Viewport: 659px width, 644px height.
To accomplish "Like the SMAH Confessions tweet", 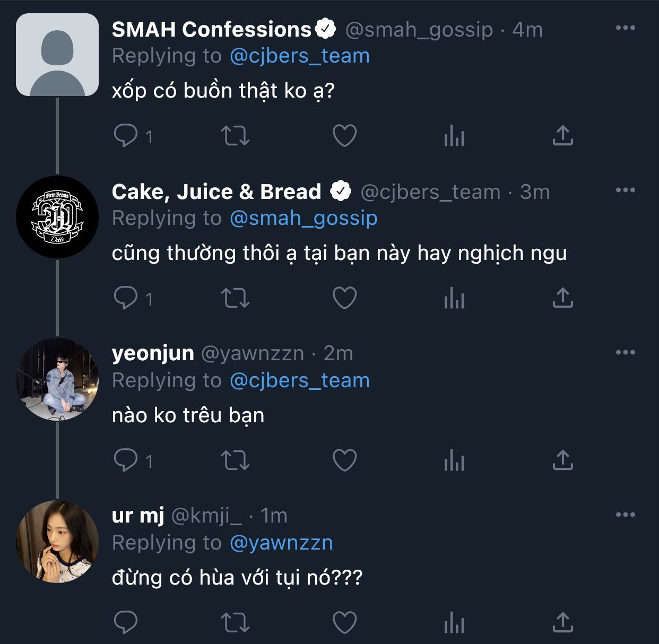I will 344,136.
